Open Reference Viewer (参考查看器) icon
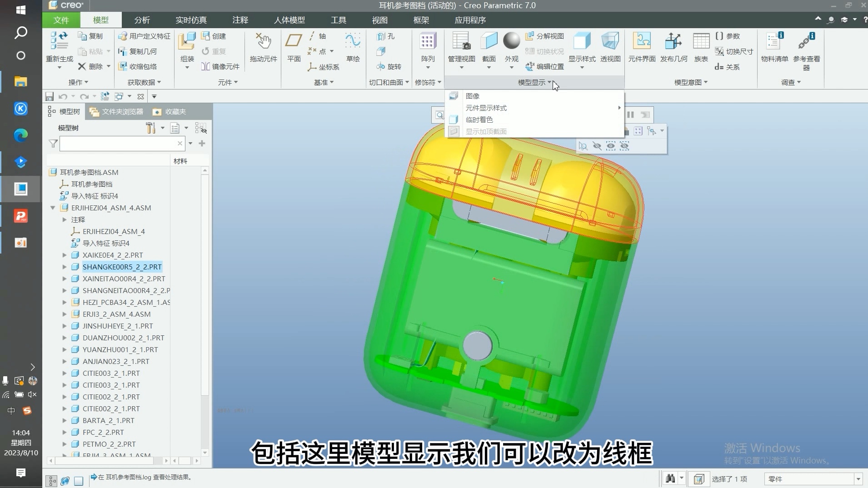868x488 pixels. coord(806,41)
